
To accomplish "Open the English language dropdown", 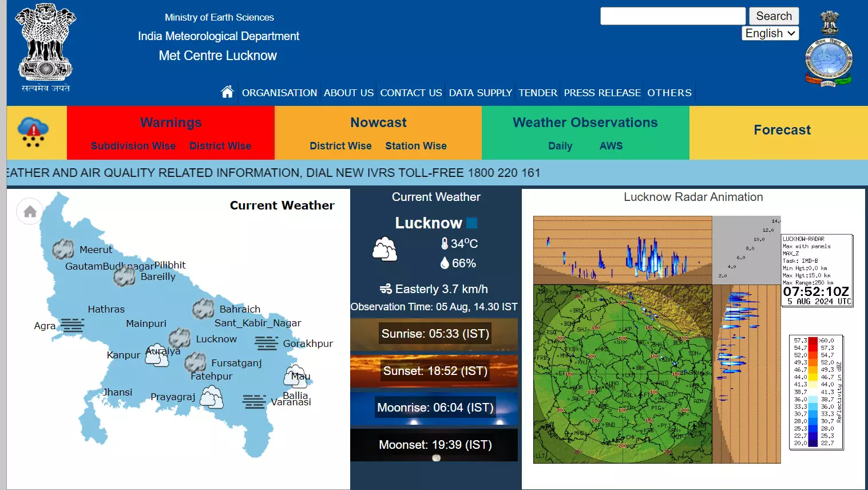I will pyautogui.click(x=770, y=33).
